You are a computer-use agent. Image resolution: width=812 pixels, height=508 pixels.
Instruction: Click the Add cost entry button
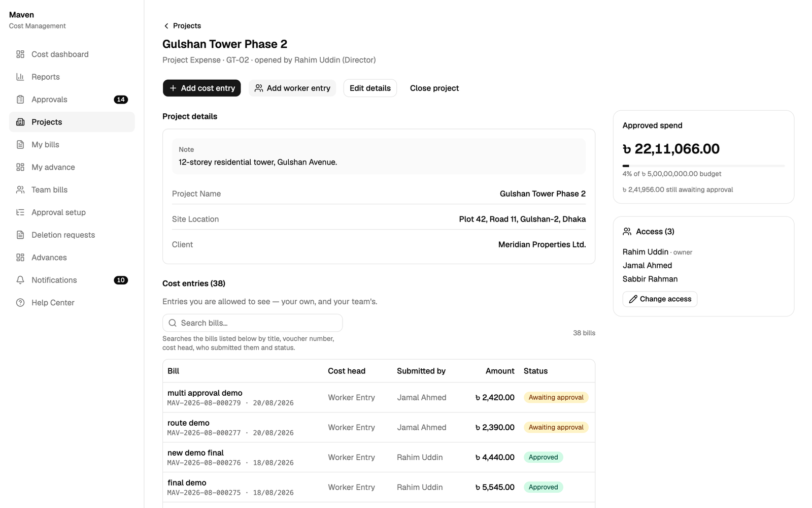click(x=202, y=88)
